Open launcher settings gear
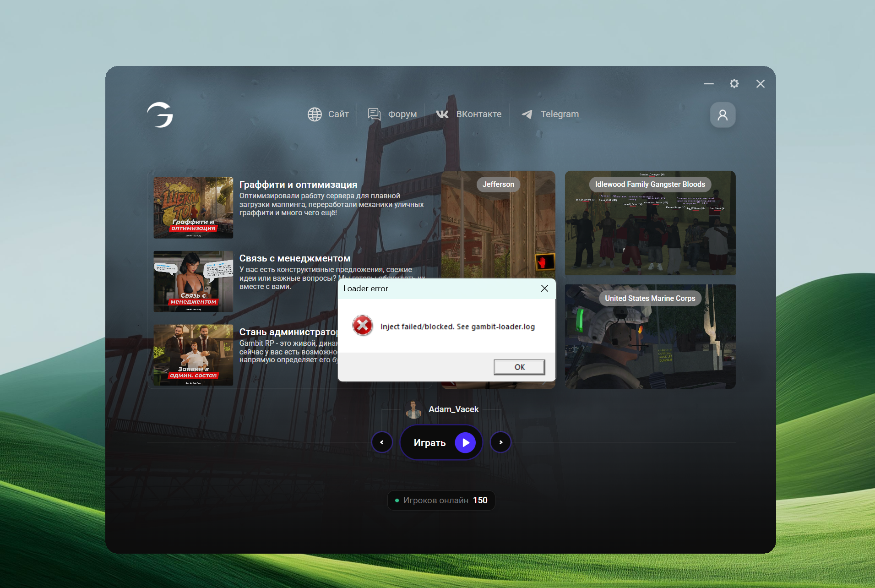Image resolution: width=875 pixels, height=588 pixels. coord(734,83)
